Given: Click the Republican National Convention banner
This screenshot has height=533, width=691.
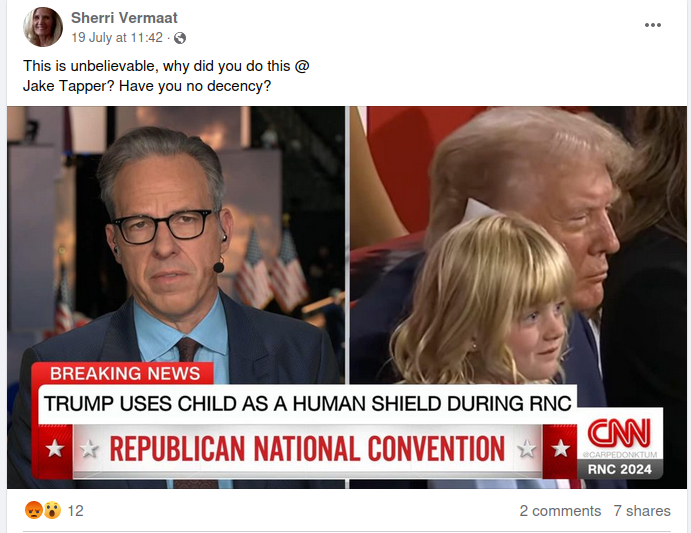Looking at the screenshot, I should [x=307, y=448].
